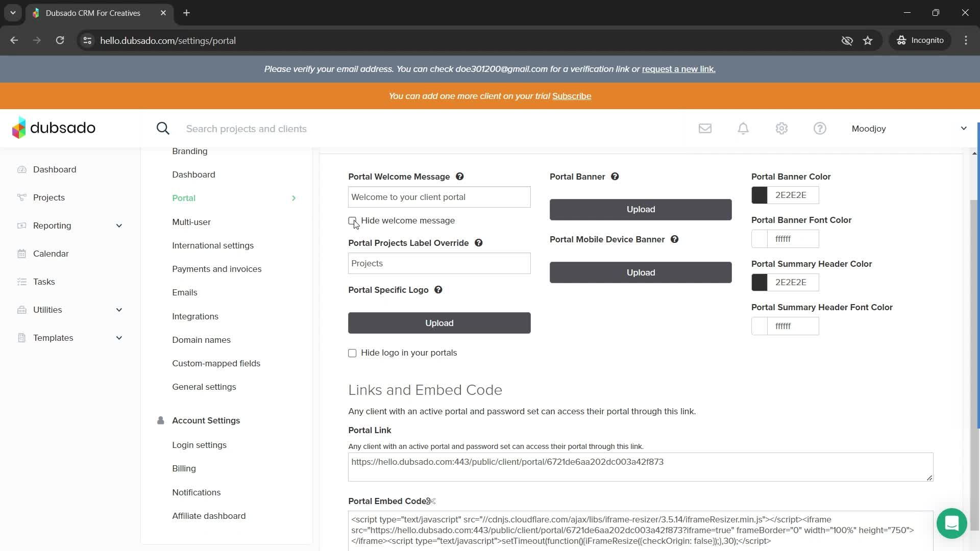
Task: Open new browser tab
Action: tap(187, 13)
